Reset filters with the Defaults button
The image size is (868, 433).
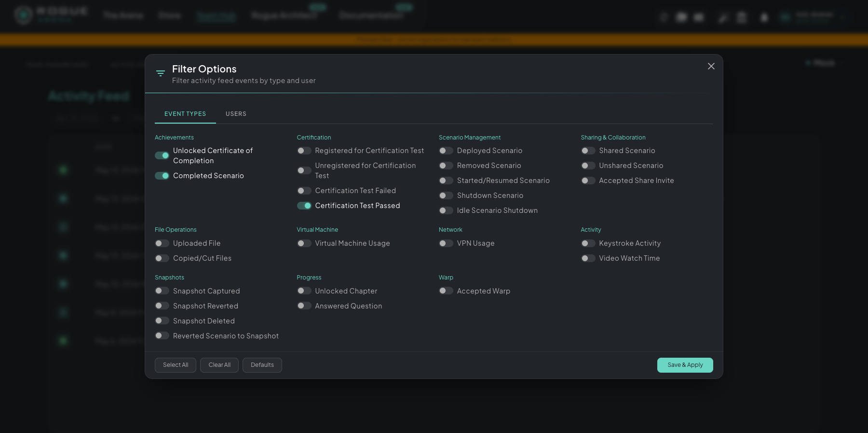pos(262,365)
